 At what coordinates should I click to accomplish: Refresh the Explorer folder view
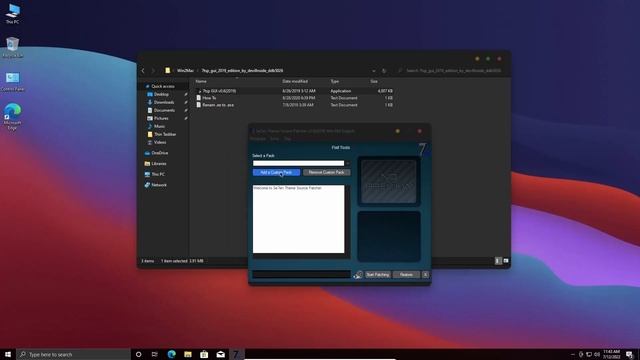384,71
